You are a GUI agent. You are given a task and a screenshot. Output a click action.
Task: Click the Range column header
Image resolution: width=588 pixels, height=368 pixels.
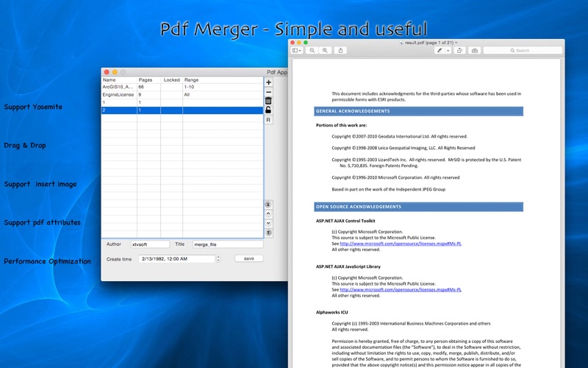pyautogui.click(x=223, y=80)
